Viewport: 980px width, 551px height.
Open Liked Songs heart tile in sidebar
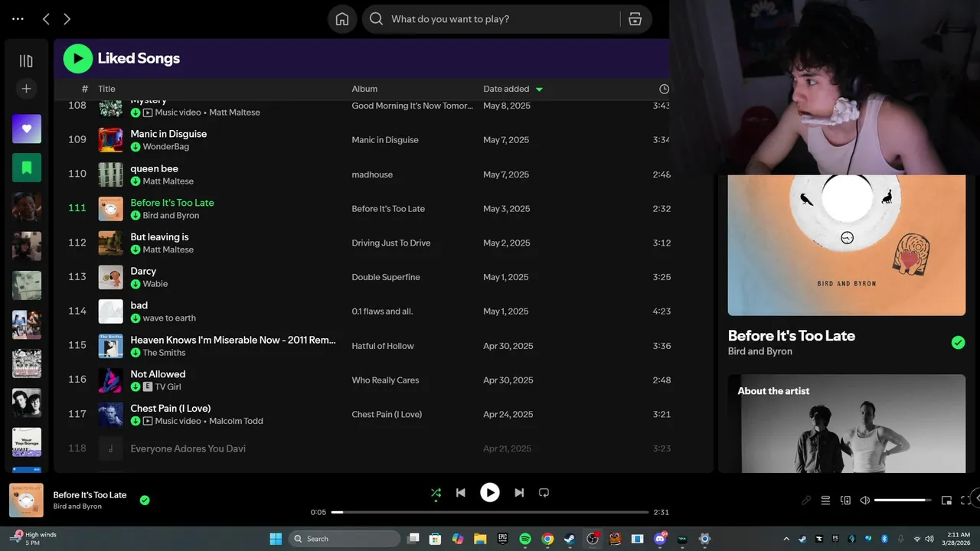(x=27, y=129)
